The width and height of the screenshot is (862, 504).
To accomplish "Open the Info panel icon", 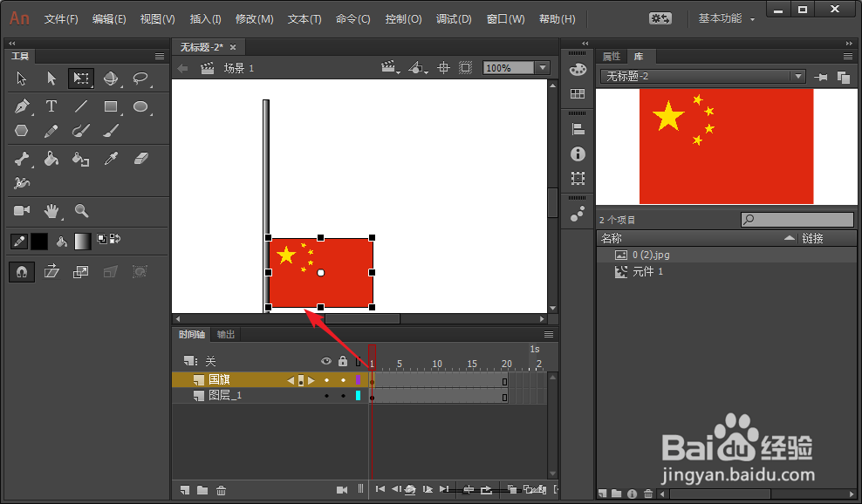I will [578, 153].
